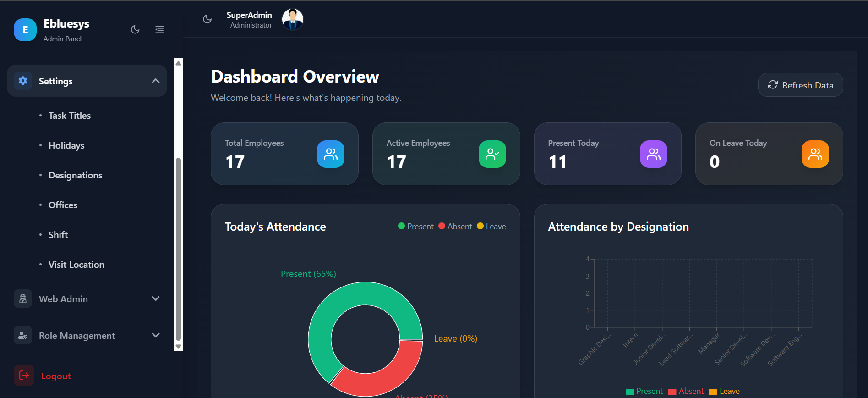Click the orange On Leave Today icon

[x=815, y=154]
